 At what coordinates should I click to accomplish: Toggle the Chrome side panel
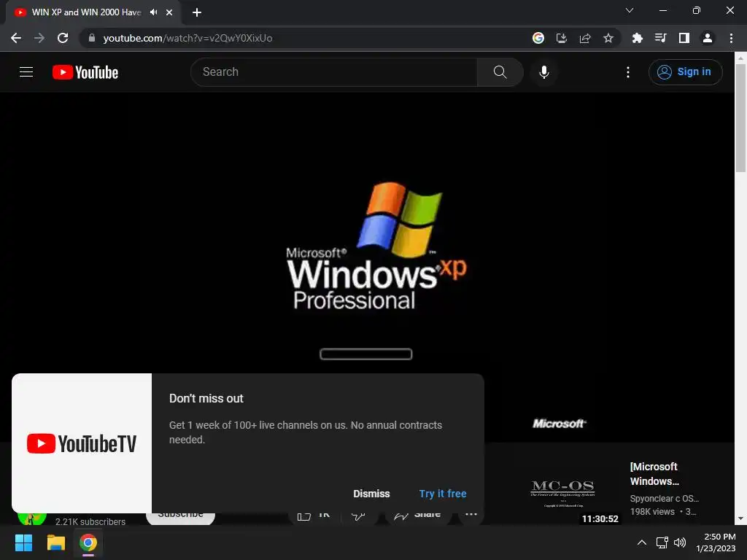[684, 38]
